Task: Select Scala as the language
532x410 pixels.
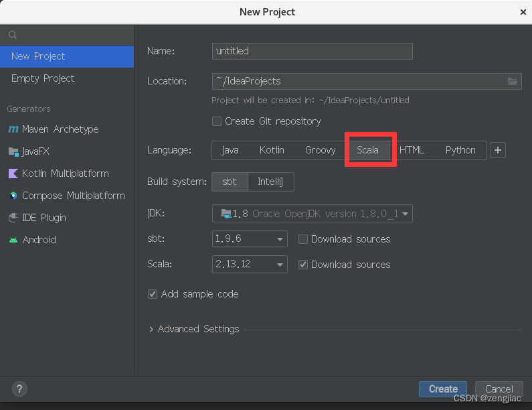Action: (x=367, y=150)
